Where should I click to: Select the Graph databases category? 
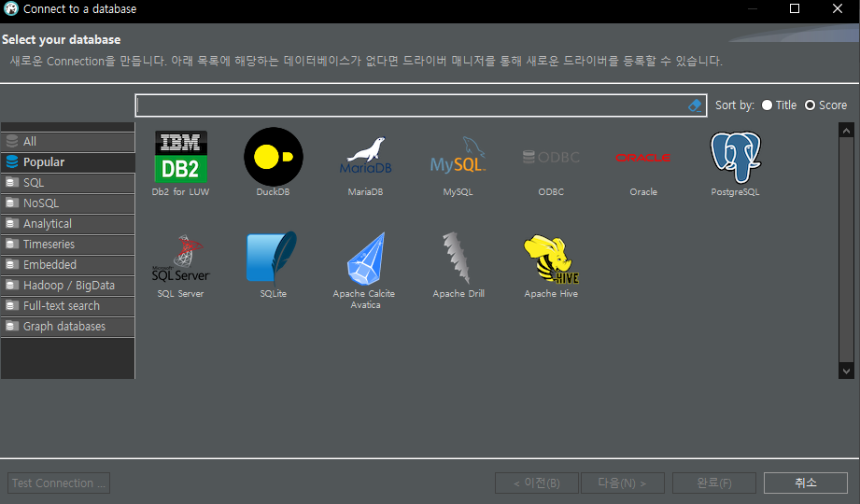point(67,327)
